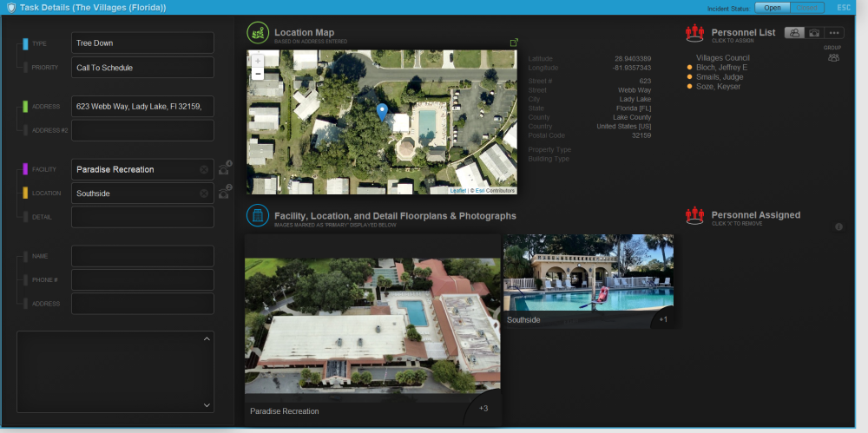Assign Bloch, Jeffrey E to task
The width and height of the screenshot is (868, 433).
point(721,68)
